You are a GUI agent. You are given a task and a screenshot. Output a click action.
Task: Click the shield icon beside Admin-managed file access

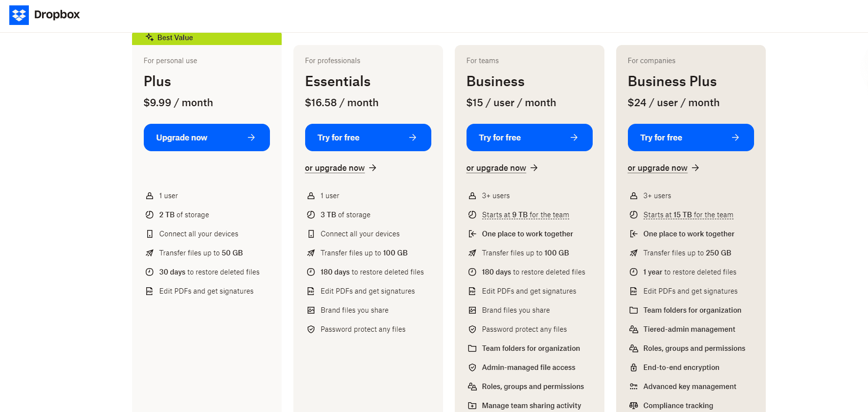(x=472, y=367)
